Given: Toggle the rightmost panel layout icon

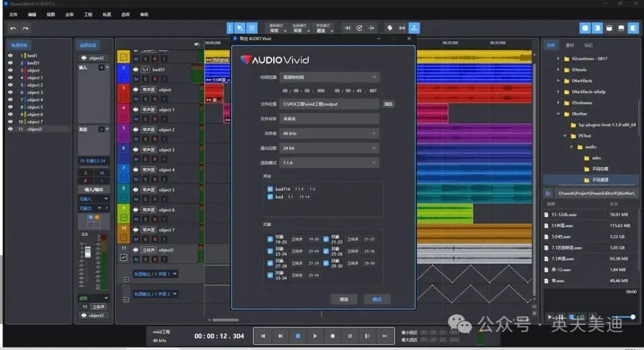Looking at the screenshot, I should pyautogui.click(x=633, y=28).
